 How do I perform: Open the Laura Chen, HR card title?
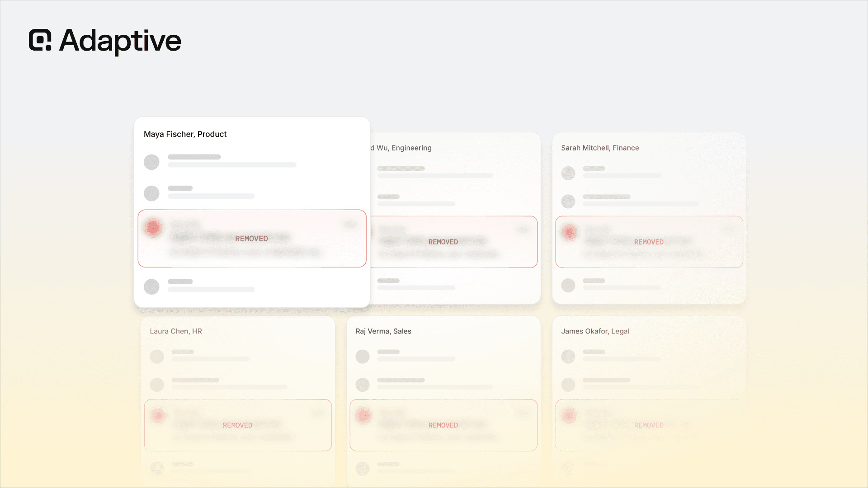click(x=176, y=331)
